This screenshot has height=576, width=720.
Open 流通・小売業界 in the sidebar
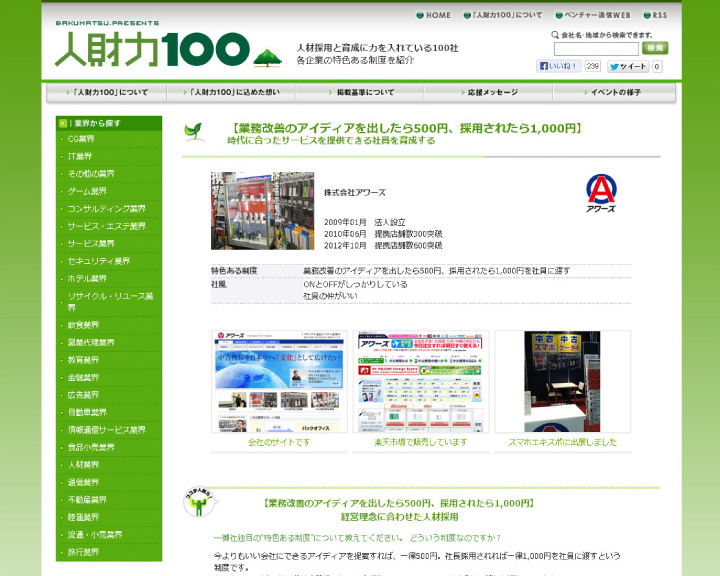point(95,535)
